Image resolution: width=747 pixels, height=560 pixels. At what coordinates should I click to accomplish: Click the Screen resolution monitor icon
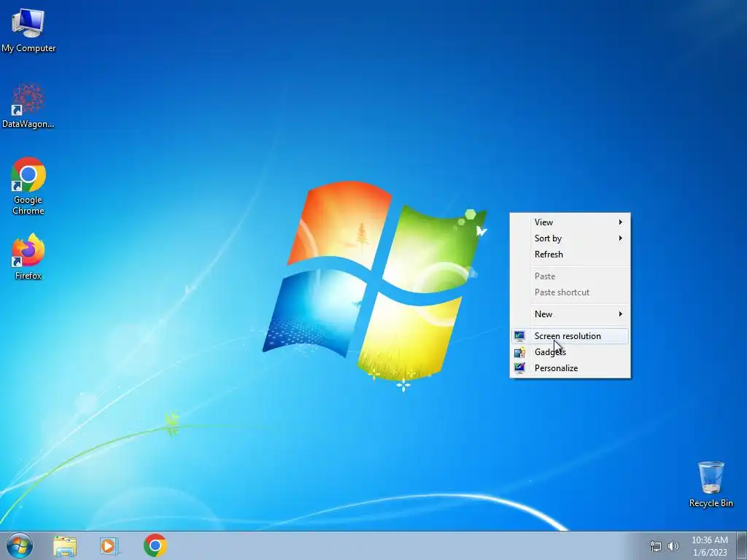(x=519, y=336)
